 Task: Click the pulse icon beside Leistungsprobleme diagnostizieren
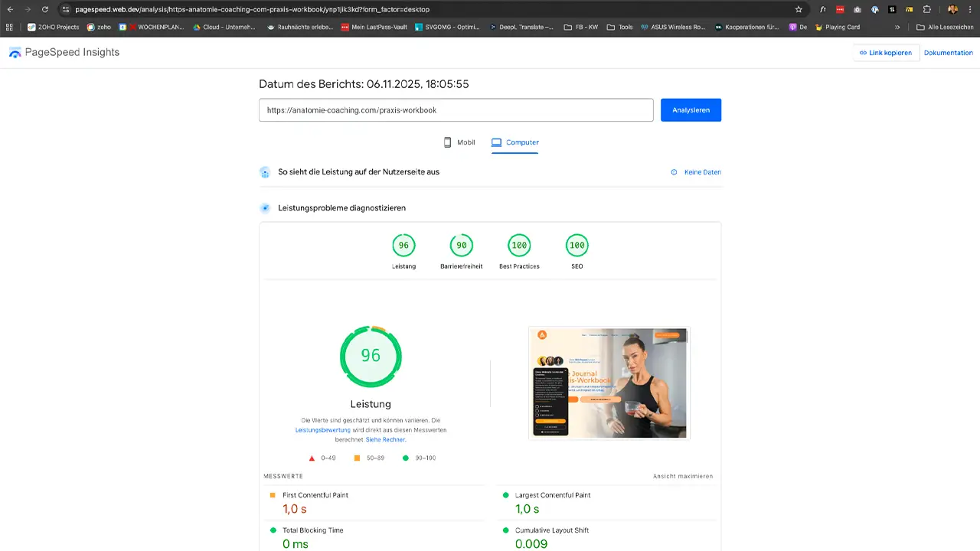coord(265,207)
